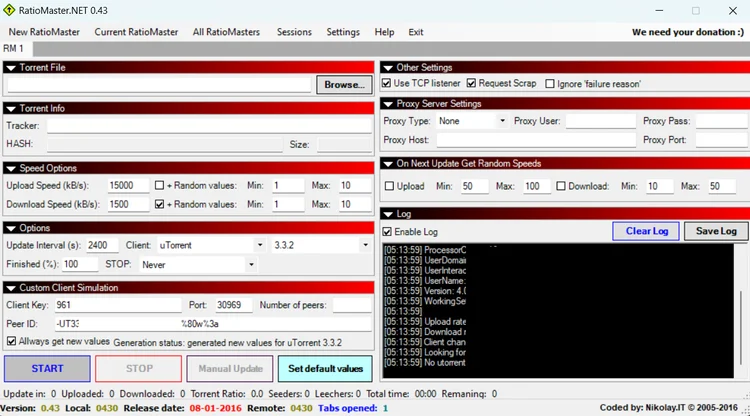Image resolution: width=750 pixels, height=416 pixels.
Task: Open the Proxy Type dropdown
Action: (502, 121)
